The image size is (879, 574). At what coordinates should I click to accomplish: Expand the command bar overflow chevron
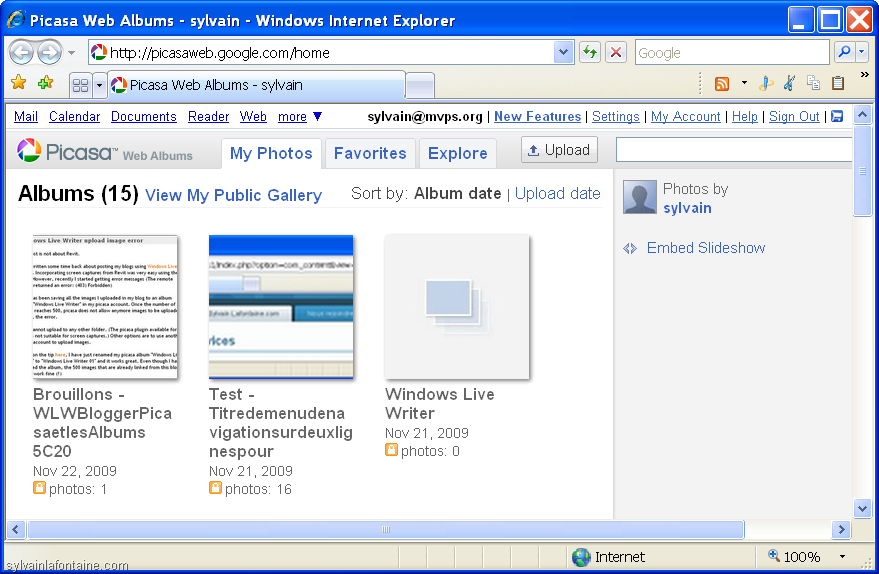coord(864,74)
